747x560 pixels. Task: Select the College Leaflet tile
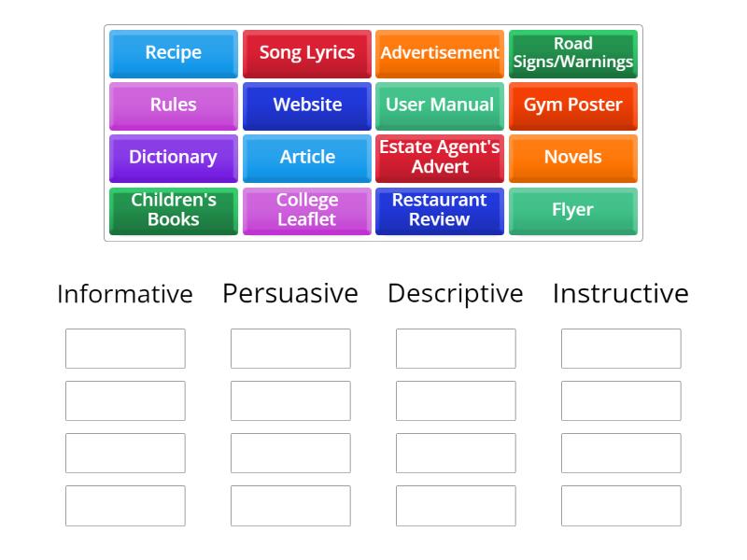click(x=306, y=211)
